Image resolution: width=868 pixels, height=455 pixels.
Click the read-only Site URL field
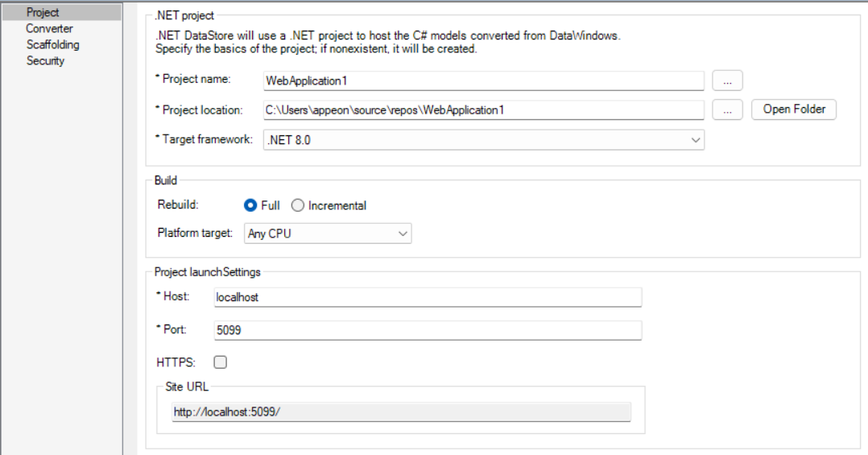[401, 412]
